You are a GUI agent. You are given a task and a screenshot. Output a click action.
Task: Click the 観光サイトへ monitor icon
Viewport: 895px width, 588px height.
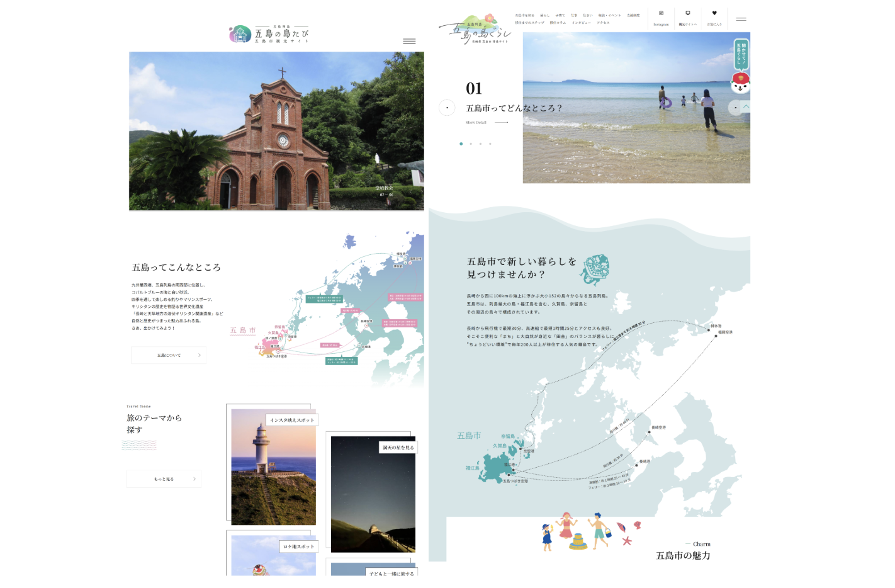(687, 13)
